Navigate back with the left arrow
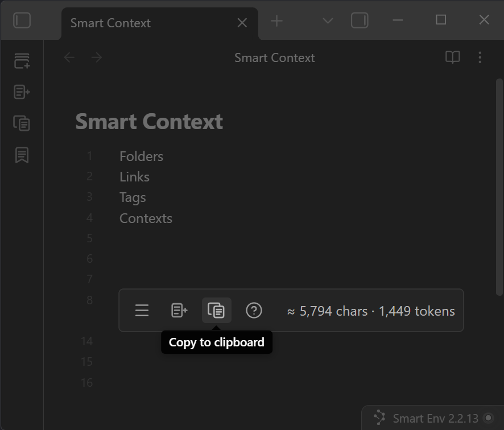 [69, 57]
